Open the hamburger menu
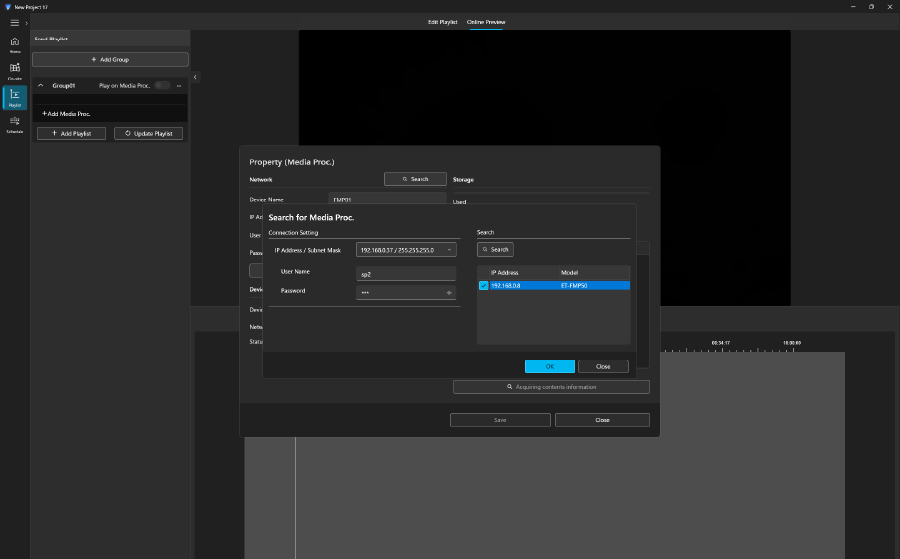 click(x=14, y=22)
